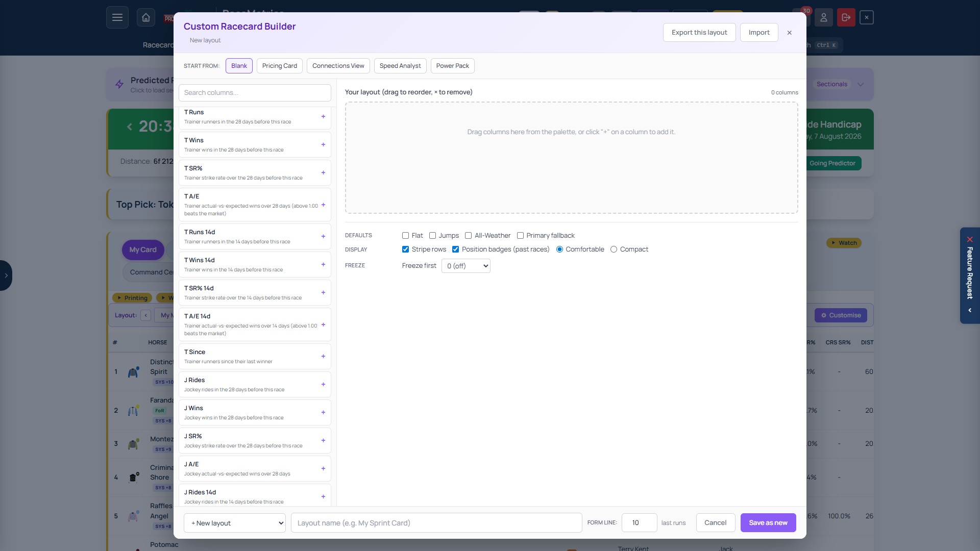The width and height of the screenshot is (980, 551).
Task: Add the J Rides 14d column
Action: 323,497
